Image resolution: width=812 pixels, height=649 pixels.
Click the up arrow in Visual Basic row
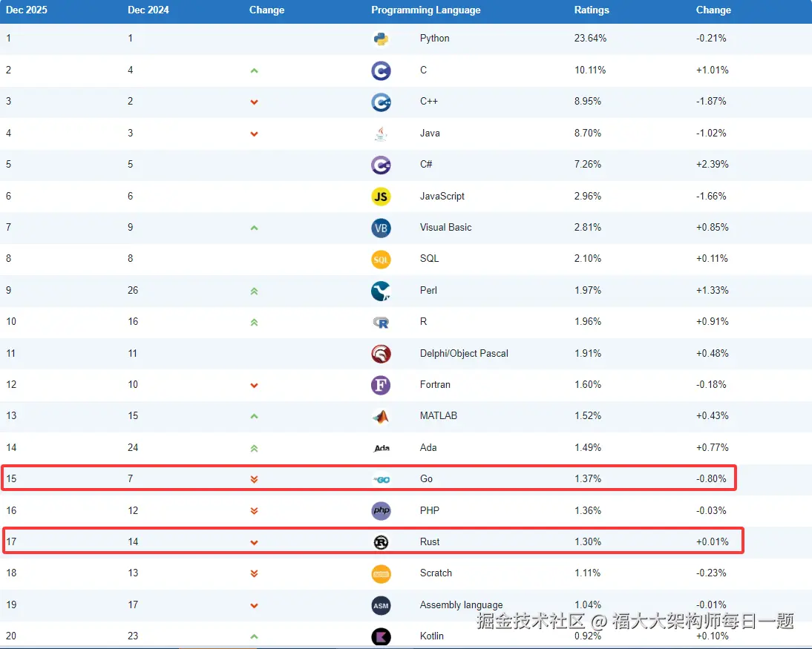[x=254, y=228]
